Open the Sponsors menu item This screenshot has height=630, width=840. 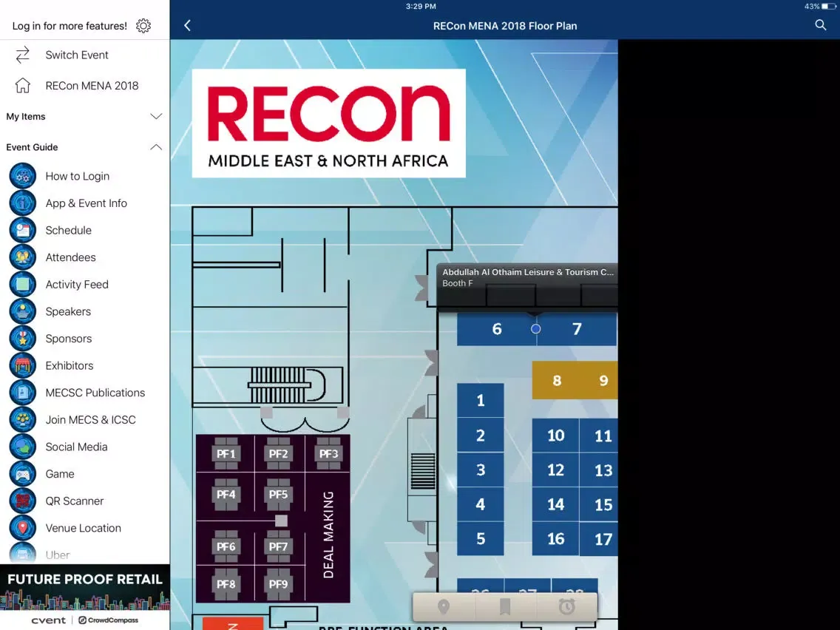tap(84, 339)
